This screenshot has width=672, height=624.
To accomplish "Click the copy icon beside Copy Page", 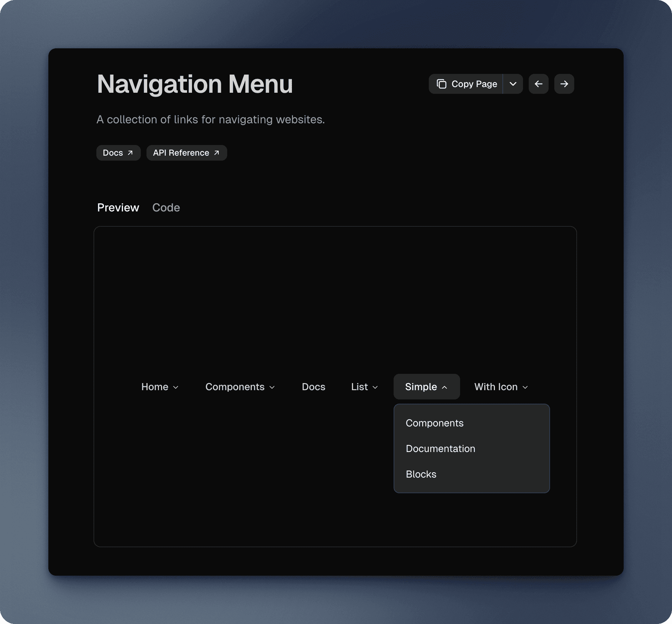I will (x=441, y=84).
